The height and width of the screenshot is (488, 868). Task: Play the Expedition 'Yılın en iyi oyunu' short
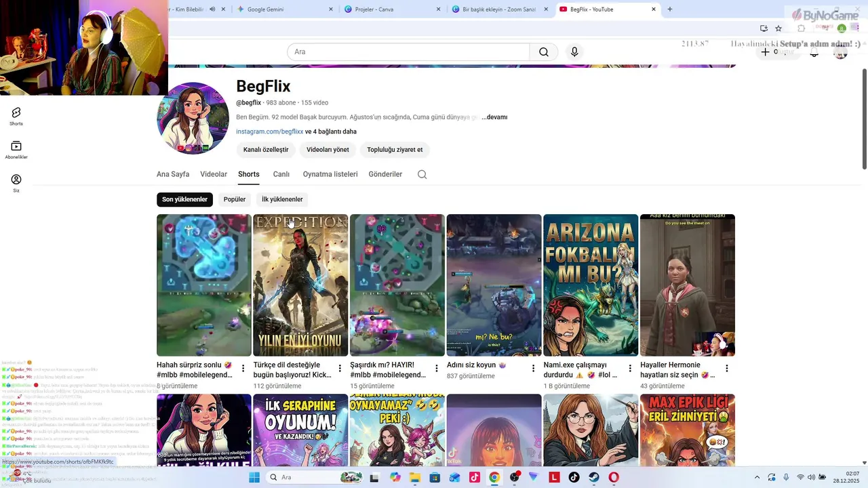(300, 285)
